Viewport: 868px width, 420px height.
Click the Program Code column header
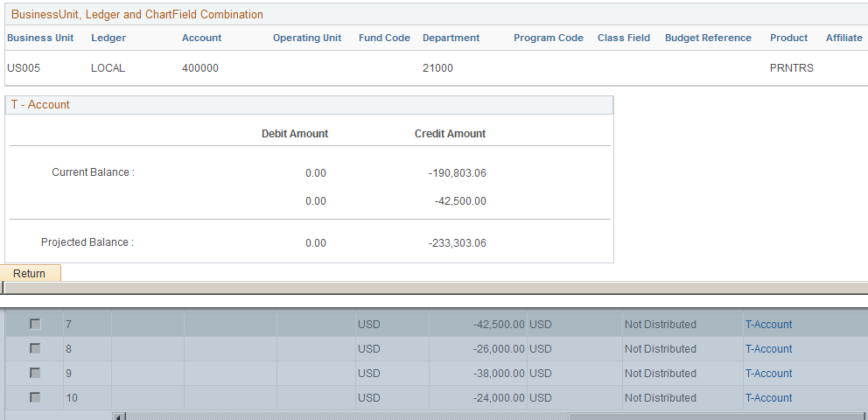click(549, 38)
